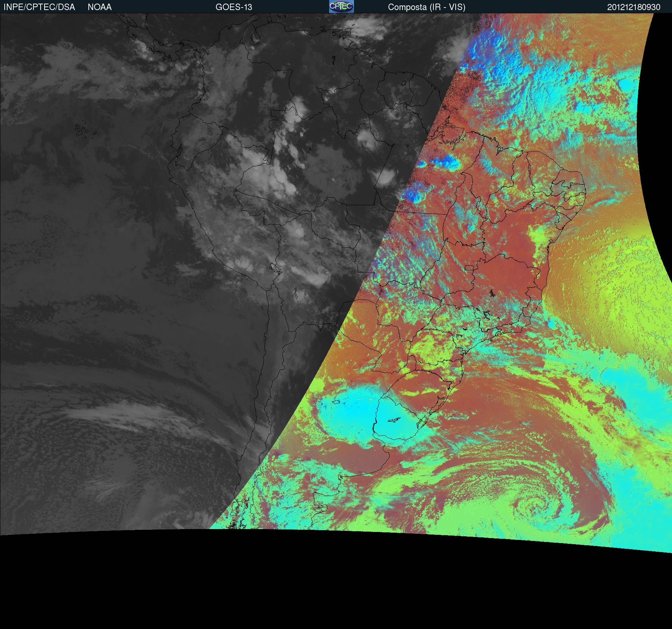
Task: Select the GOES-13 satellite label
Action: [x=234, y=7]
